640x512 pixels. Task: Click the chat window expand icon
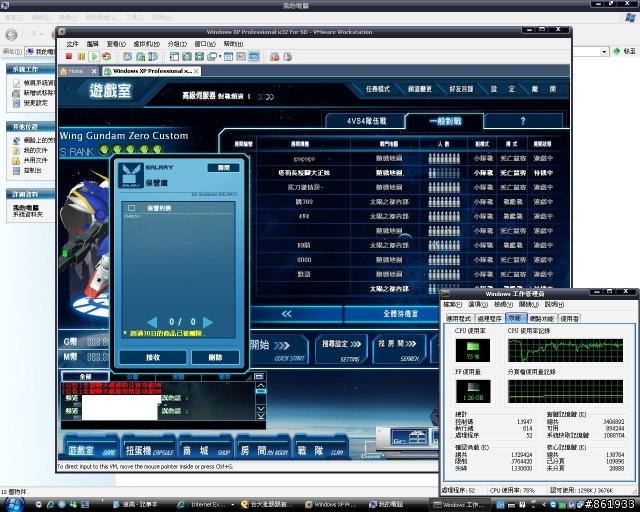pyautogui.click(x=258, y=376)
